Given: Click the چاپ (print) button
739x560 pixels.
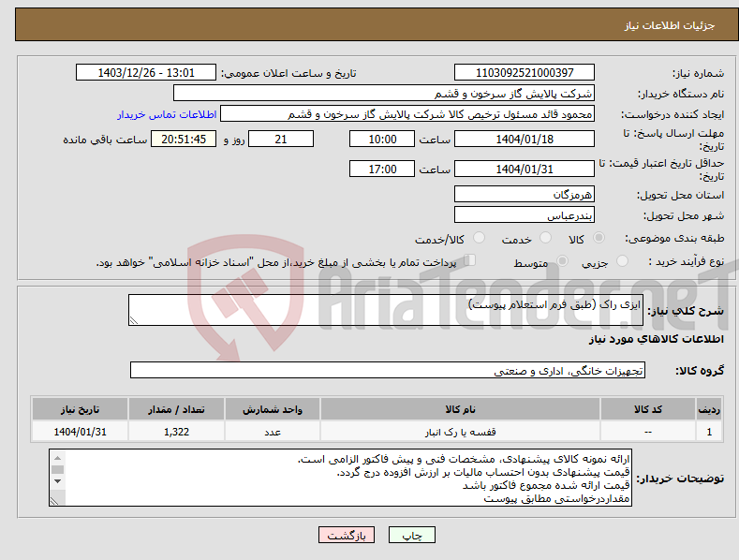Looking at the screenshot, I should (x=411, y=535).
